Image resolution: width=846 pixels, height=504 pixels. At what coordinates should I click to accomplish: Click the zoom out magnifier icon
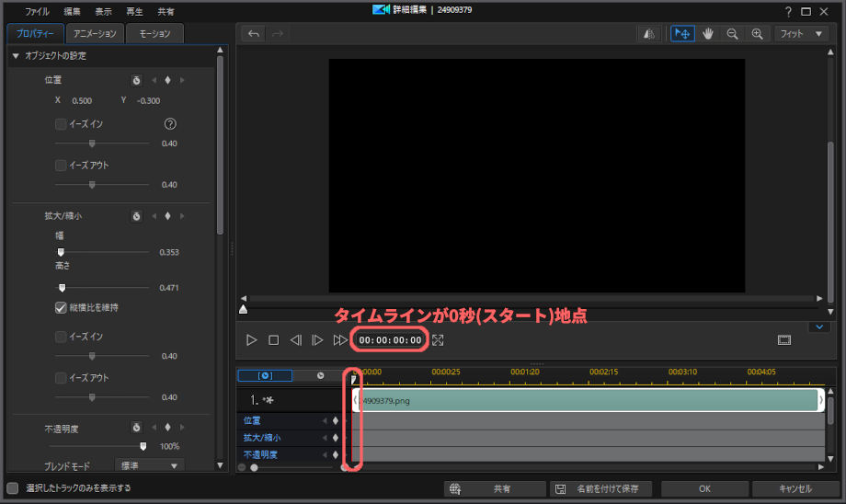pyautogui.click(x=733, y=33)
